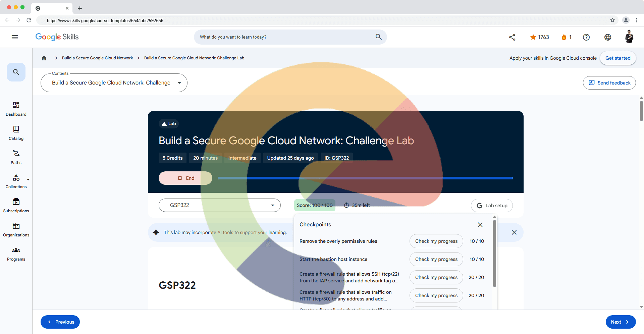644x334 pixels.
Task: Open Subscriptions in sidebar
Action: click(16, 206)
